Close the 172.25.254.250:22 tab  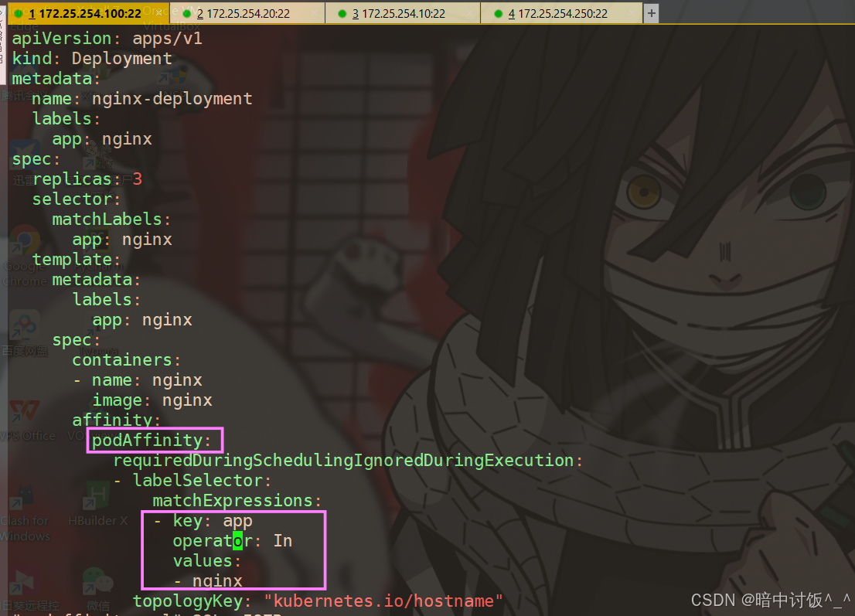tap(632, 13)
